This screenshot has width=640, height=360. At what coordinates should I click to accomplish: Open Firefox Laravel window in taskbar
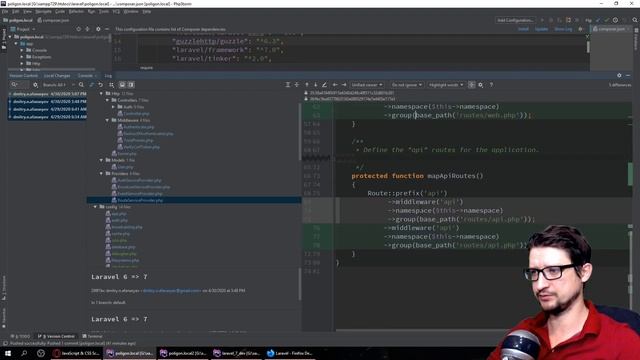tap(291, 353)
